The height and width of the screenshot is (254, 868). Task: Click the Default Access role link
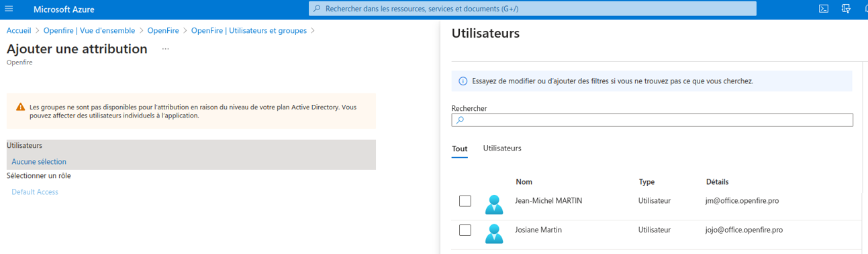click(x=35, y=192)
